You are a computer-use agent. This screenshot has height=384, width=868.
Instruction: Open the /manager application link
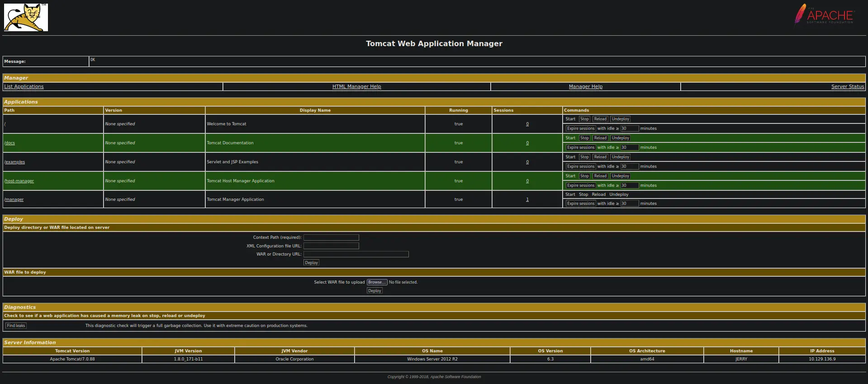coord(14,199)
